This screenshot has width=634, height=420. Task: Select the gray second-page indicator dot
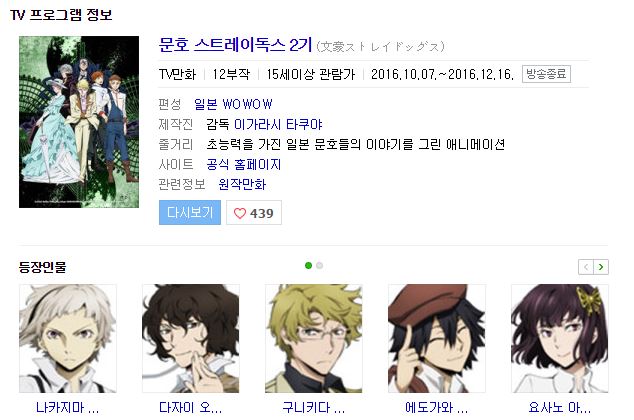[x=319, y=266]
